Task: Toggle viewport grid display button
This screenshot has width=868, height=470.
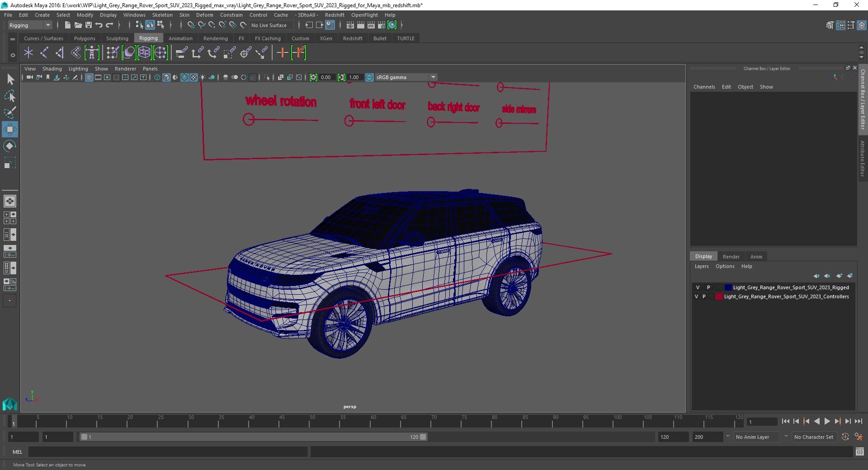Action: 89,77
